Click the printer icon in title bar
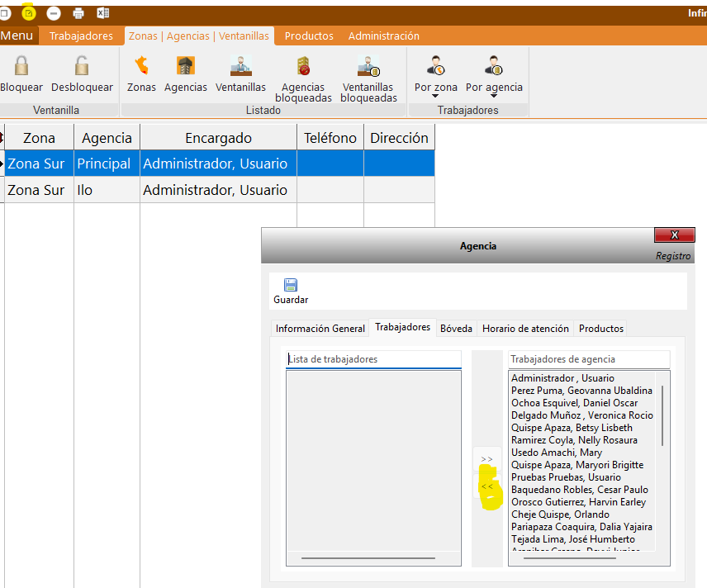Viewport: 707px width, 588px height. tap(78, 13)
